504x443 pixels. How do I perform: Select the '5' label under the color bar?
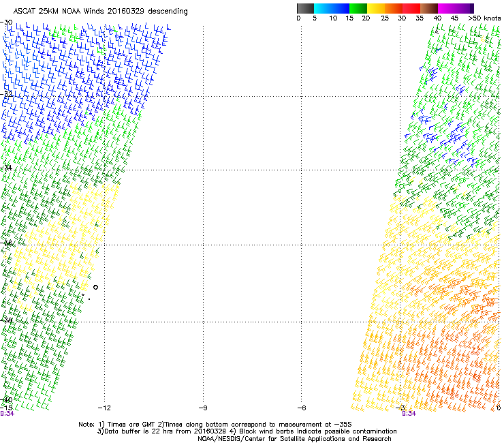point(315,18)
